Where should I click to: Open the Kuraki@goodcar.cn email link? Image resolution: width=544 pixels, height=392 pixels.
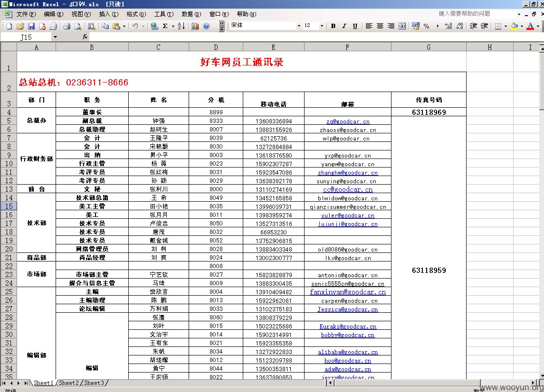[348, 326]
